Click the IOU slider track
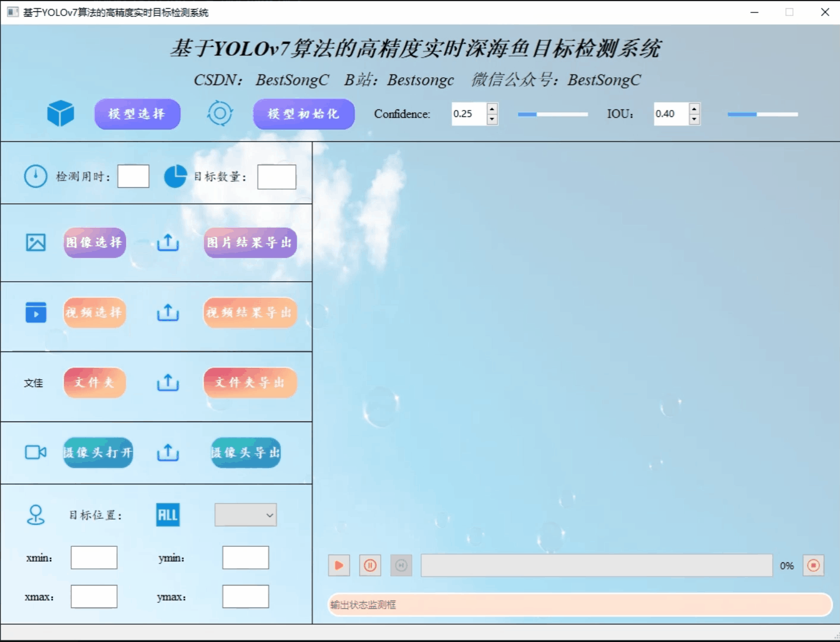 coord(763,114)
